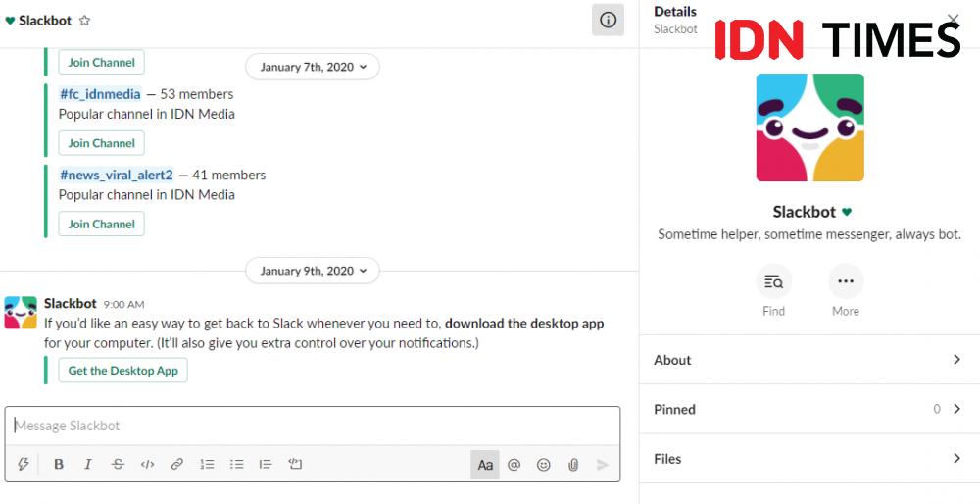Click the Find icon in Details
The width and height of the screenshot is (980, 504).
click(x=774, y=281)
